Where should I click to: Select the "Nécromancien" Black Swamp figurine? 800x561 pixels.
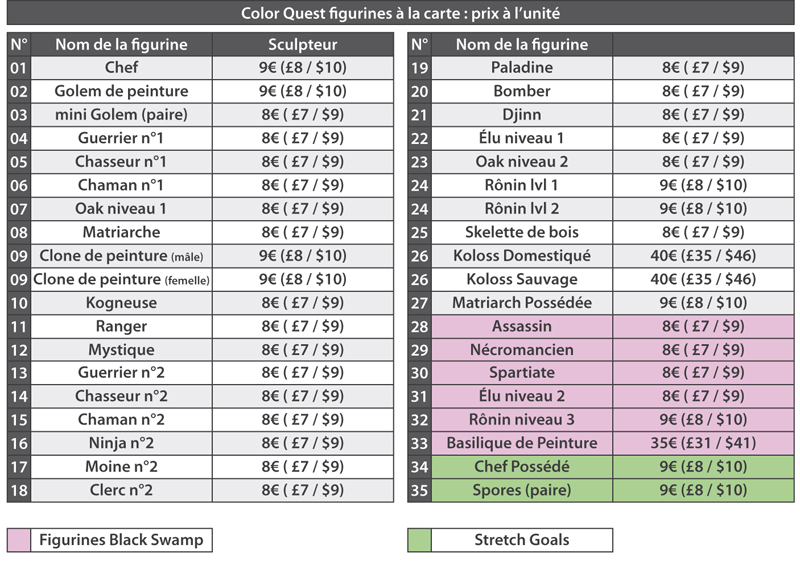coord(521,349)
